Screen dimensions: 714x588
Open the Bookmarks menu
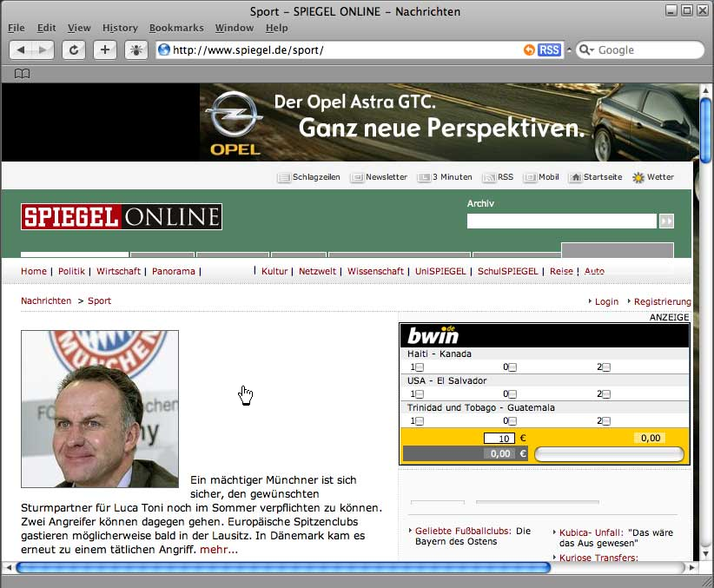pos(176,28)
